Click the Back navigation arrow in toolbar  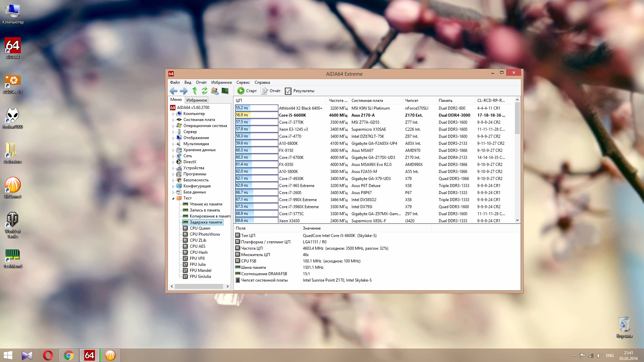[x=173, y=91]
